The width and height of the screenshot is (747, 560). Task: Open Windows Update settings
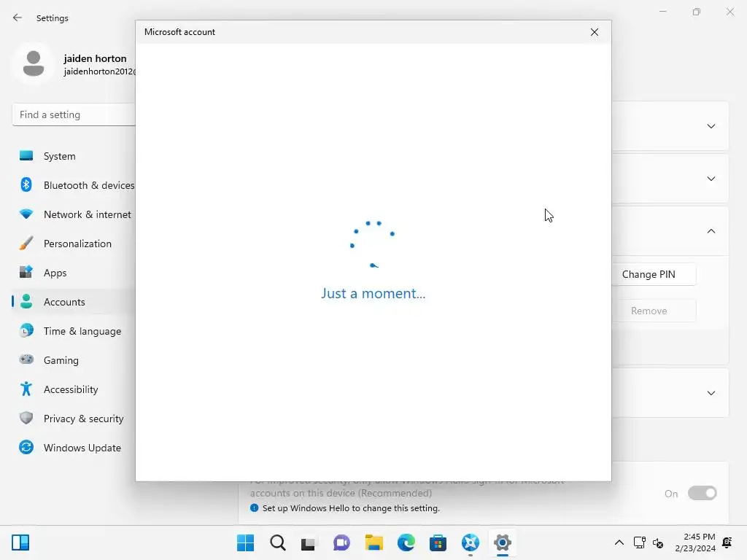[74, 448]
